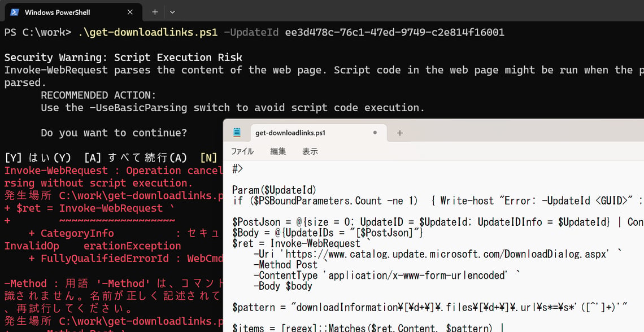Open the 表示 menu in Notepad
The width and height of the screenshot is (644, 332).
tap(310, 151)
